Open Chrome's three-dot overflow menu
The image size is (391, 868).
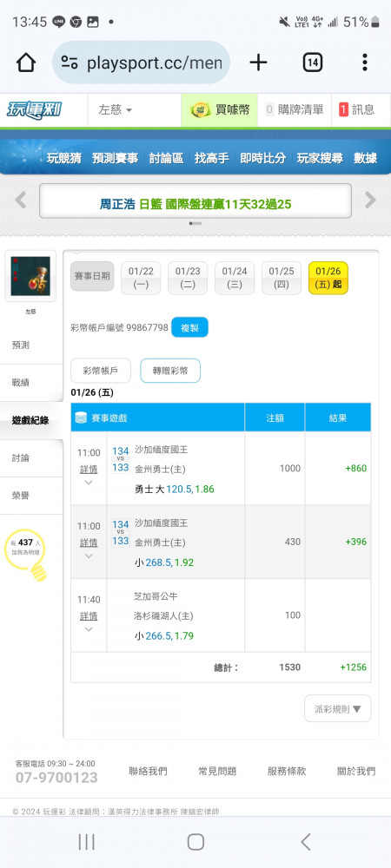coord(364,62)
